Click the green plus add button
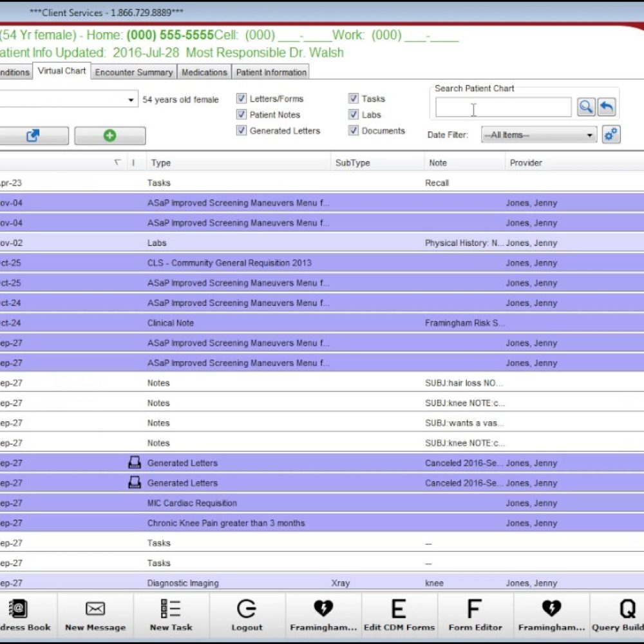Viewport: 644px width, 644px height. (109, 135)
